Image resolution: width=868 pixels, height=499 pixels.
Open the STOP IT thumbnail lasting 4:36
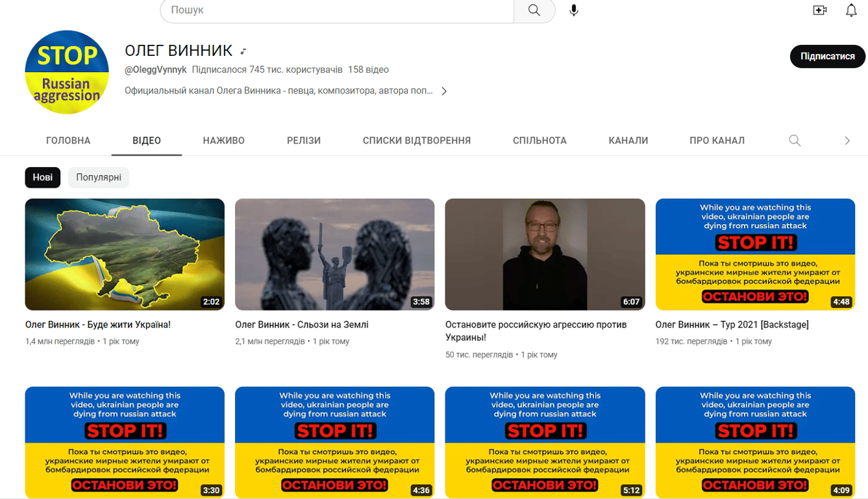(335, 443)
